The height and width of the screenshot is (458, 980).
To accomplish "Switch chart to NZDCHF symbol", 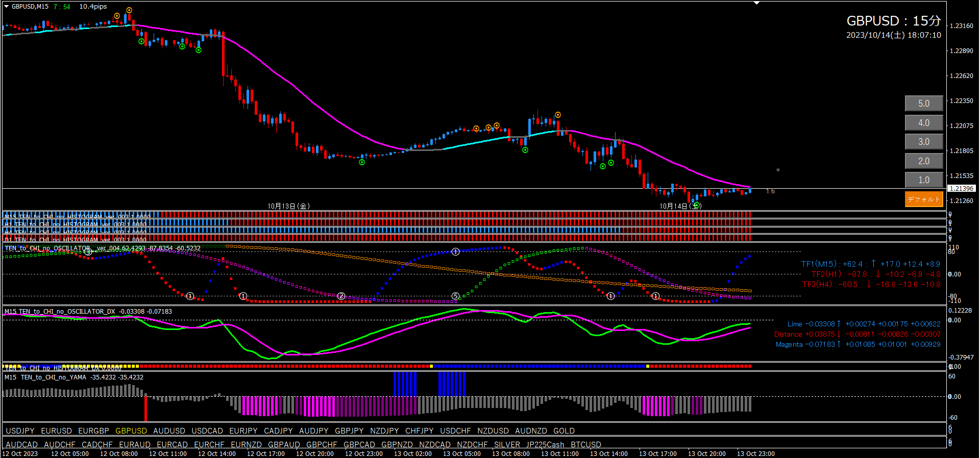I will click(x=472, y=445).
